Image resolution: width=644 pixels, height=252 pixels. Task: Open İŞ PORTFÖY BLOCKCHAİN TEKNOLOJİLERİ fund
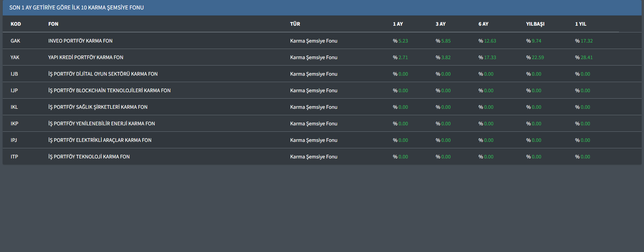coord(109,91)
